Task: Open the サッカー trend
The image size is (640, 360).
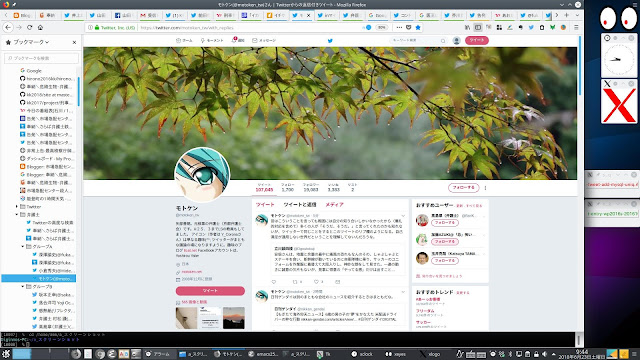Action: (x=423, y=322)
